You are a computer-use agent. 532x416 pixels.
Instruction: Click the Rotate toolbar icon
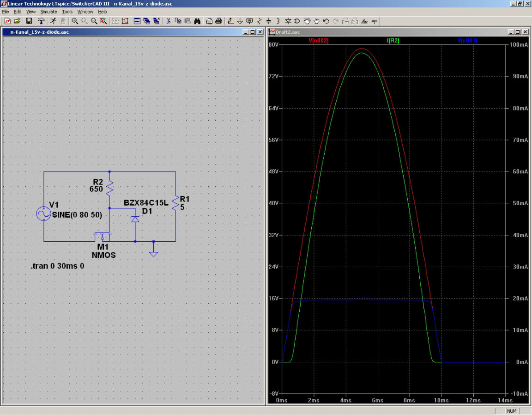[x=345, y=21]
